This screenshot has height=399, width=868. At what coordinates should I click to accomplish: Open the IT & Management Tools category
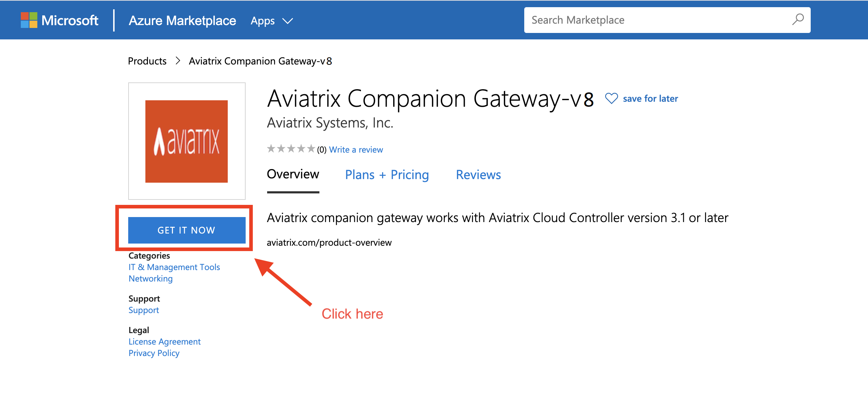[x=174, y=267]
